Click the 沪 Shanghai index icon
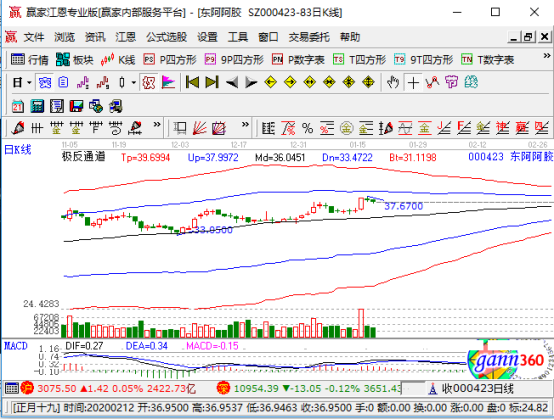 27,388
